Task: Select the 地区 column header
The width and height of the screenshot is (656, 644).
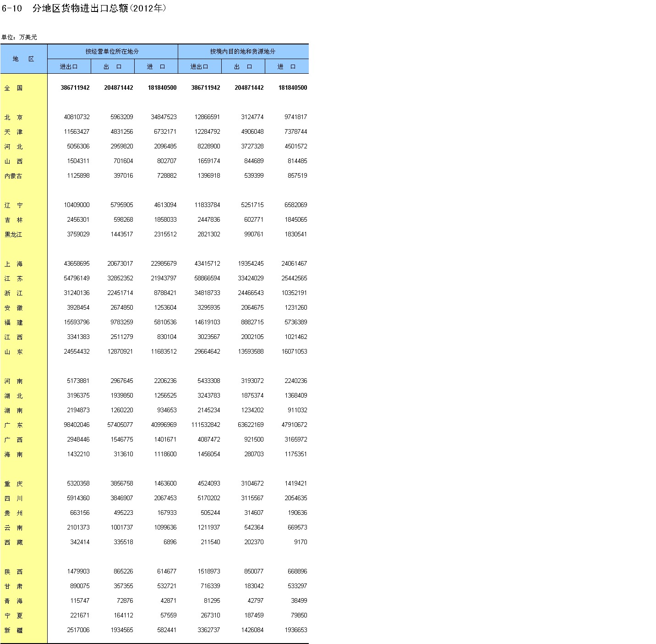Action: click(x=23, y=59)
